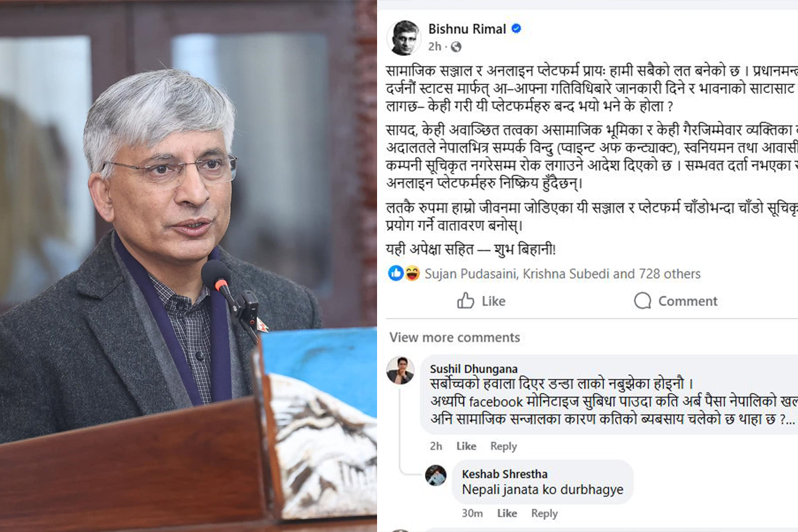Like the post via Like label
This screenshot has width=798, height=532.
point(493,301)
